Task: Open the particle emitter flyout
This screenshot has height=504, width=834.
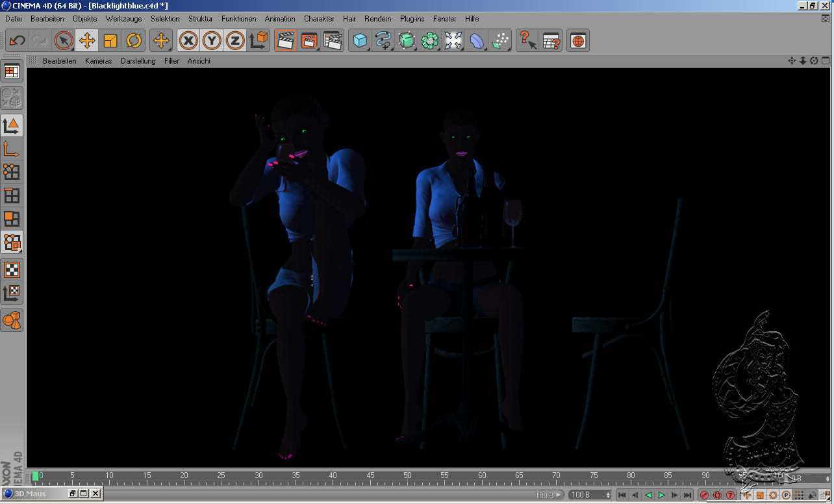Action: (500, 41)
